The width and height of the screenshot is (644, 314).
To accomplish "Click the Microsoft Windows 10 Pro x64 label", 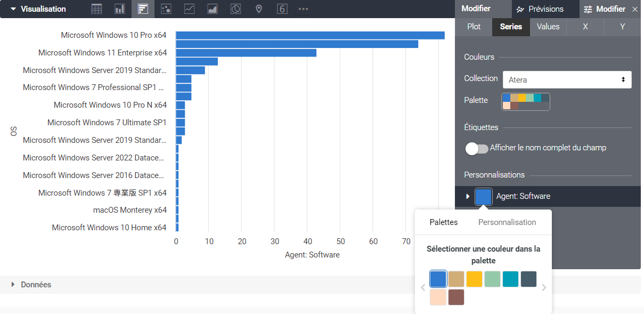I will point(113,35).
